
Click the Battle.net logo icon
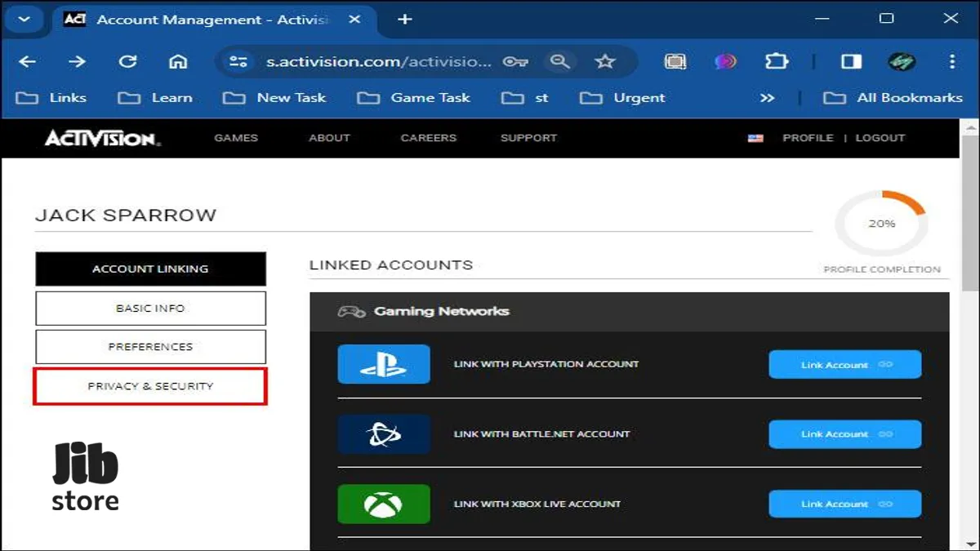(x=384, y=434)
